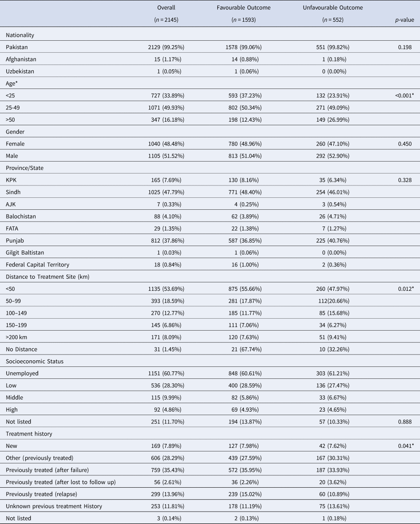Click the Socioeconomic Status section heading
The width and height of the screenshot is (420, 524).
[x=35, y=361]
